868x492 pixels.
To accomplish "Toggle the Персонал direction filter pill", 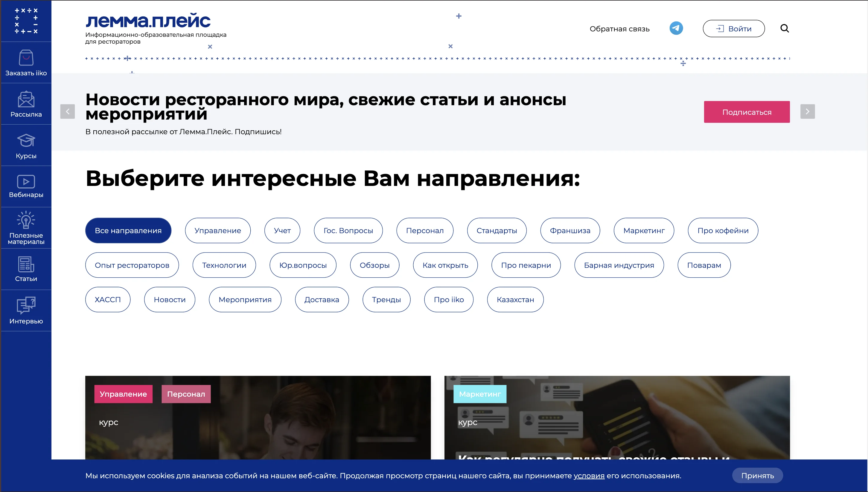I will [x=425, y=230].
